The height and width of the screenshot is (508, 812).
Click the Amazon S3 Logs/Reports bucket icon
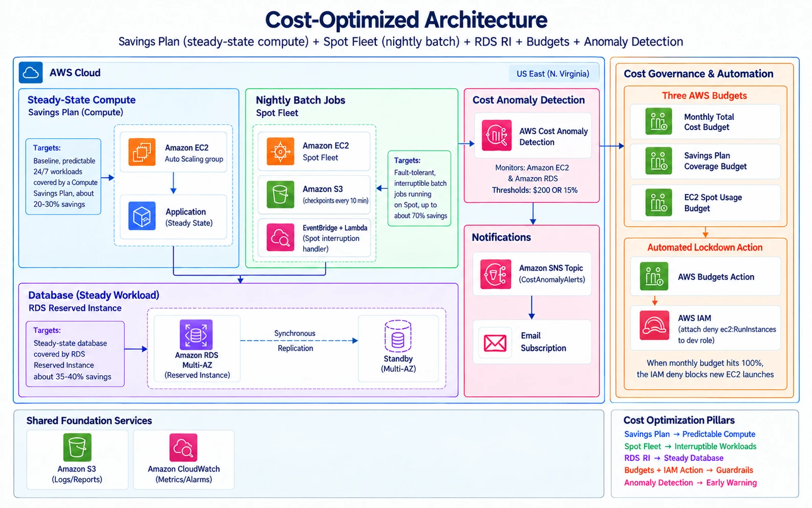pyautogui.click(x=77, y=448)
